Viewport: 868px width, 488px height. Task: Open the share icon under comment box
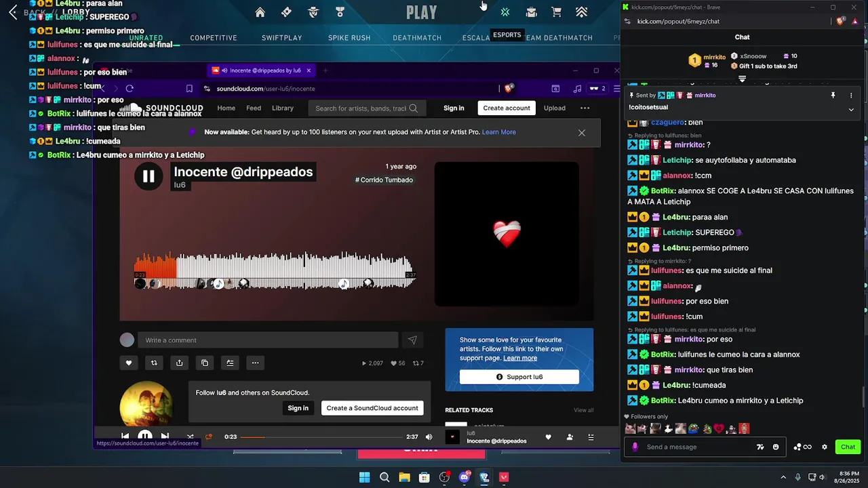(x=179, y=363)
